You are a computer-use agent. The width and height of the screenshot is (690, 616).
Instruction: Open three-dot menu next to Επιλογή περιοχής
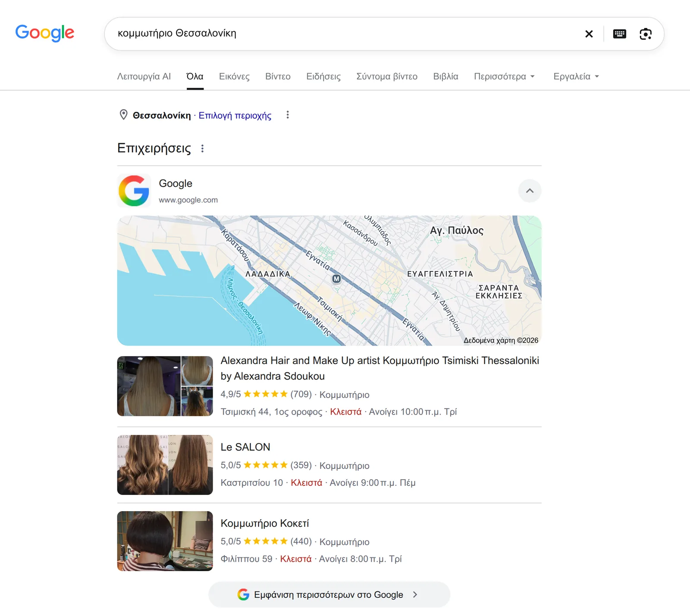(288, 115)
